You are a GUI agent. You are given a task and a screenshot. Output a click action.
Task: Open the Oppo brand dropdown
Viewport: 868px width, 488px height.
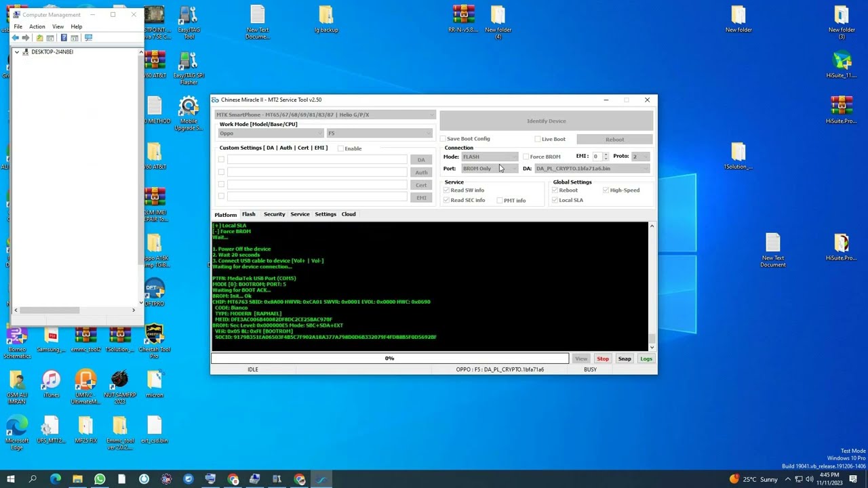coord(270,134)
